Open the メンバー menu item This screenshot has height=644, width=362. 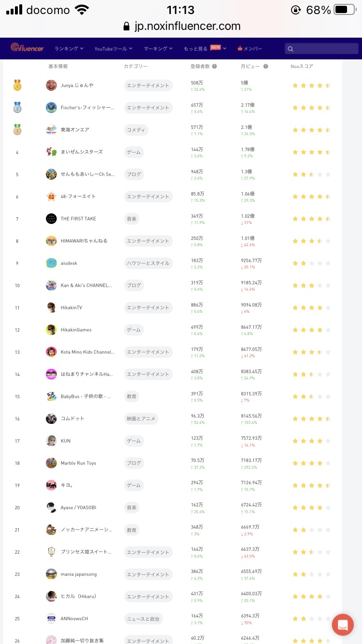[x=250, y=49]
